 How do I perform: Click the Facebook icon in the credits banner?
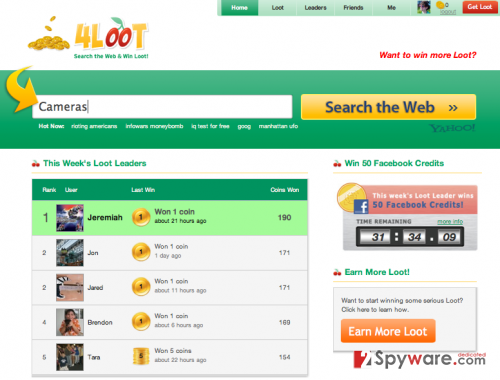(x=361, y=207)
